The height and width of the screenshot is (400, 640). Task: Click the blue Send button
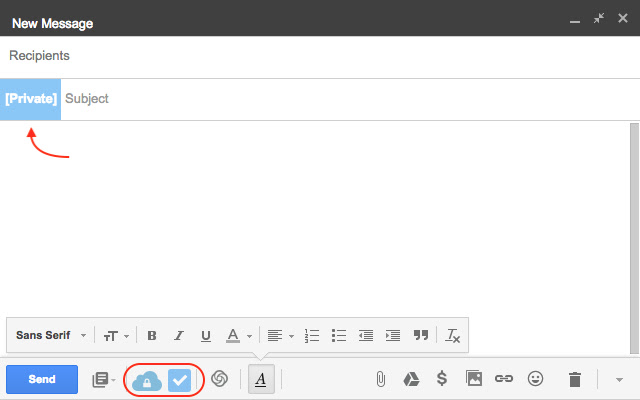tap(42, 379)
